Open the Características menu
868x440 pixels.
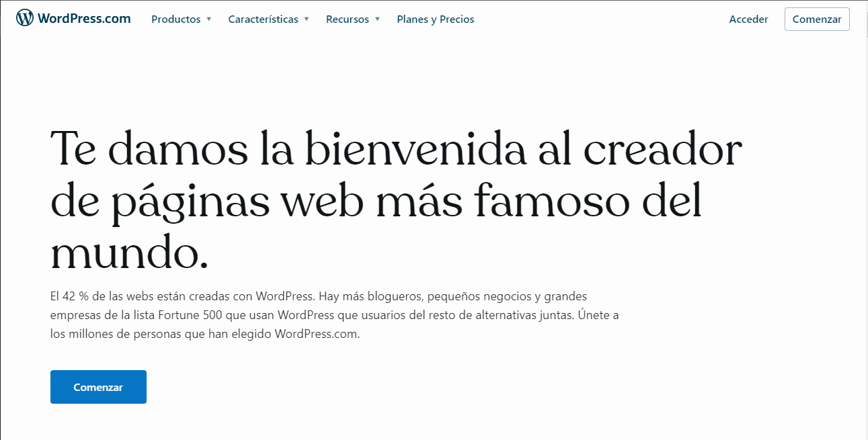(263, 19)
